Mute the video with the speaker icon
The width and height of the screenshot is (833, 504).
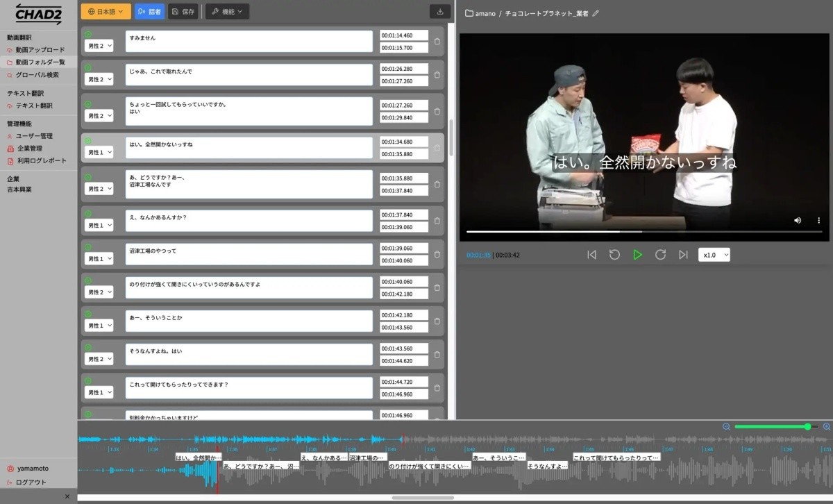[798, 220]
